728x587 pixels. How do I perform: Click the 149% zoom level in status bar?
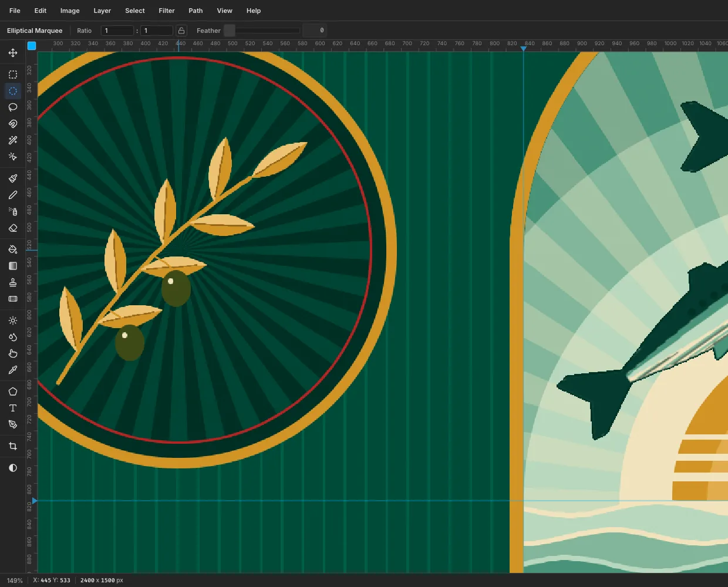click(x=15, y=581)
